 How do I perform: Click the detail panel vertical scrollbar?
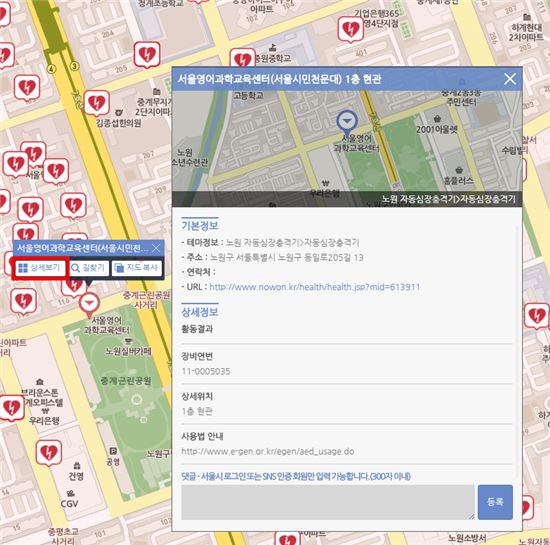[x=517, y=351]
